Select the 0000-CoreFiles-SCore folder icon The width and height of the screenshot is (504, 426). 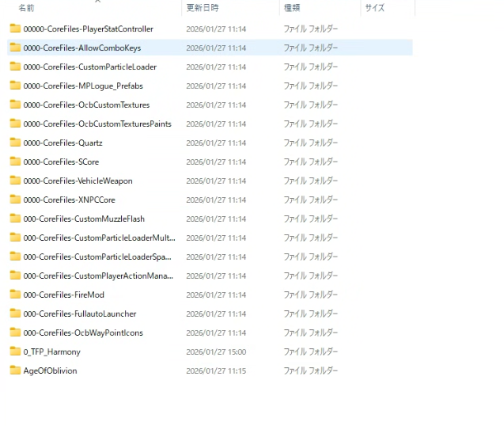tap(15, 162)
